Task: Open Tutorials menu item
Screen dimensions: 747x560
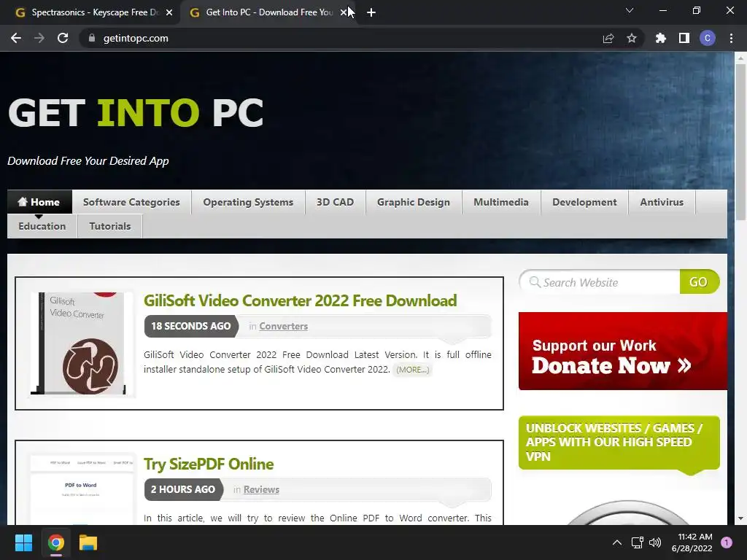Action: pos(110,226)
